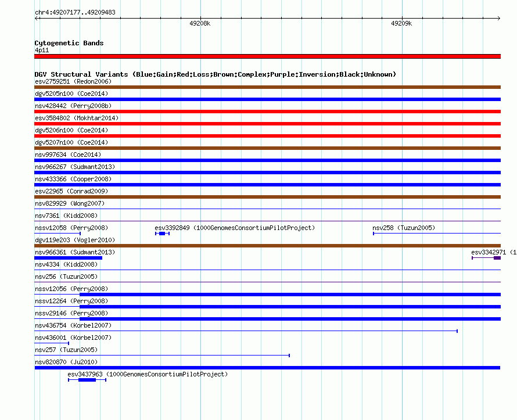Click the left arrow end of the ruler
The height and width of the screenshot is (420, 517).
coord(37,19)
